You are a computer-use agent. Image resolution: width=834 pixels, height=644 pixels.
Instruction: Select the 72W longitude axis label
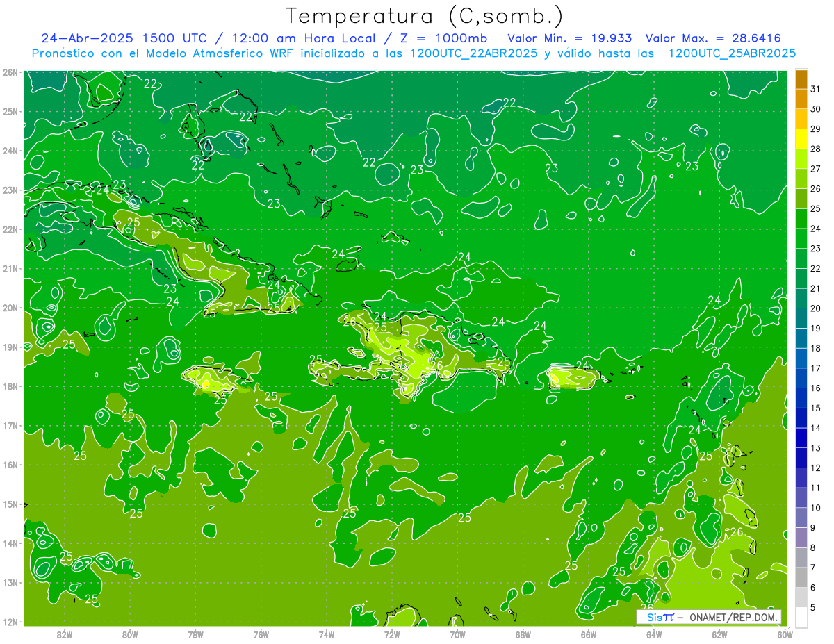click(392, 634)
